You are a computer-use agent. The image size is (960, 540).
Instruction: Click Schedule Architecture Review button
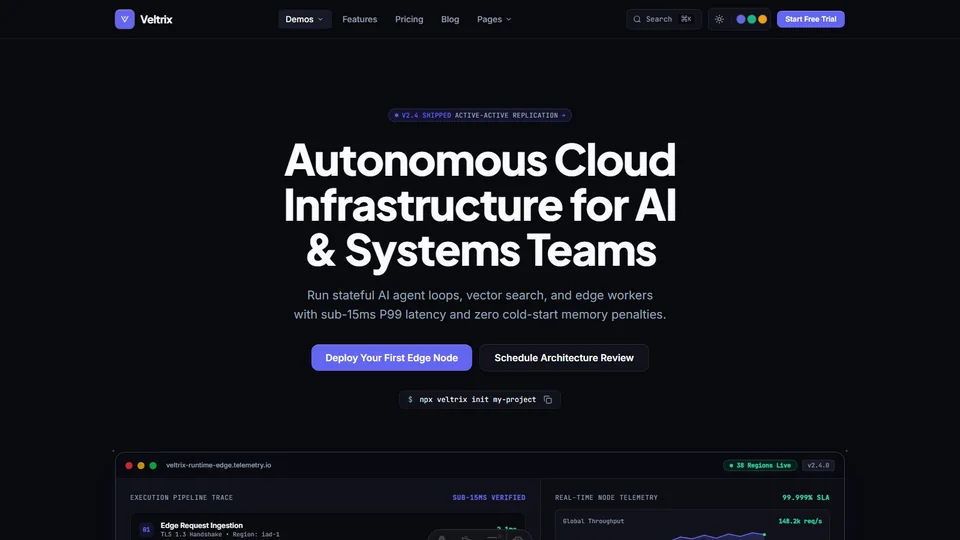point(564,358)
